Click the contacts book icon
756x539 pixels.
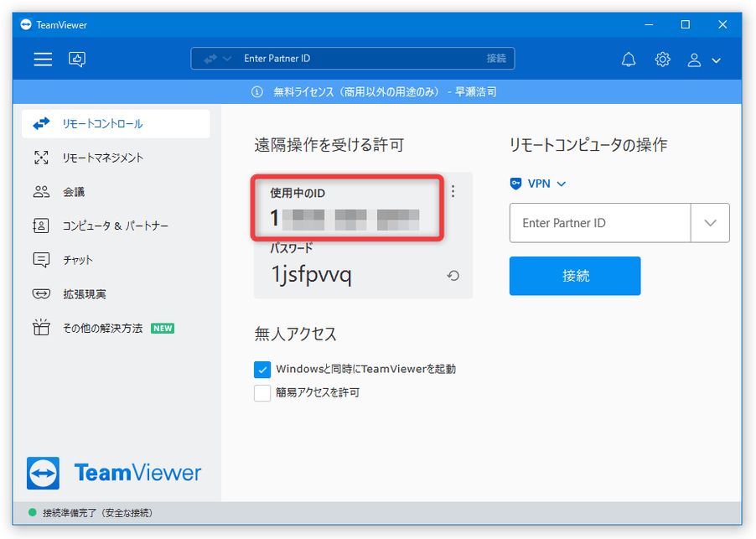[x=41, y=225]
